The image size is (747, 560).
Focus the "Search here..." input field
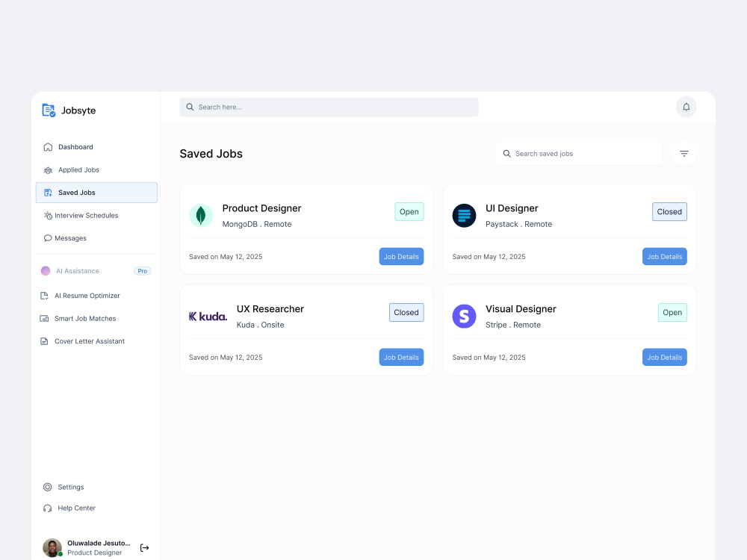pyautogui.click(x=329, y=107)
